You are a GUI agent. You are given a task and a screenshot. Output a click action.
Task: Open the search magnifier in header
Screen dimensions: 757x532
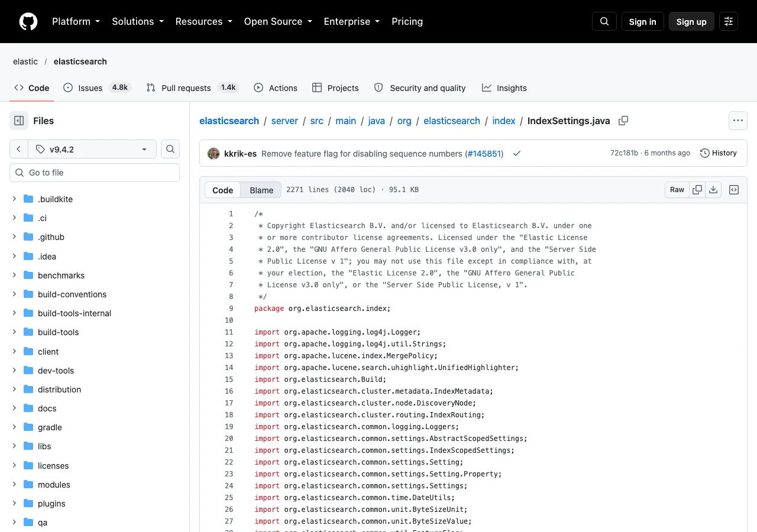(604, 21)
